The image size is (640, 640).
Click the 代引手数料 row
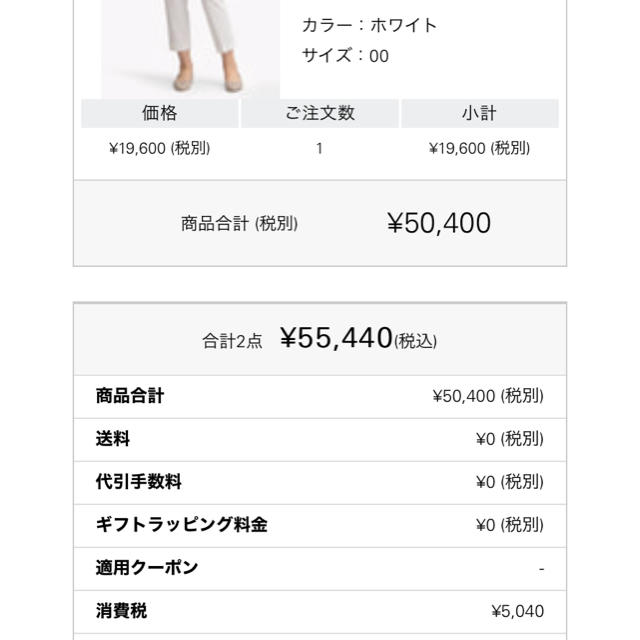320,483
